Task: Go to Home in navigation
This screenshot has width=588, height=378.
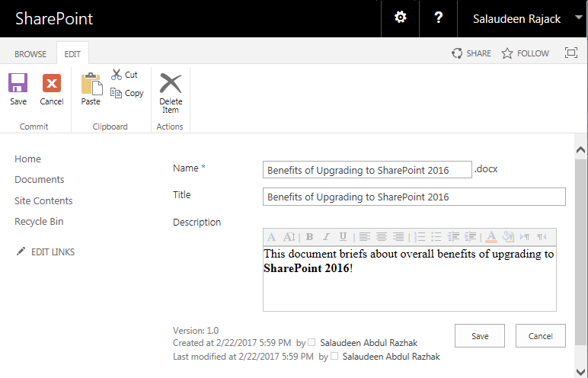Action: 27,159
